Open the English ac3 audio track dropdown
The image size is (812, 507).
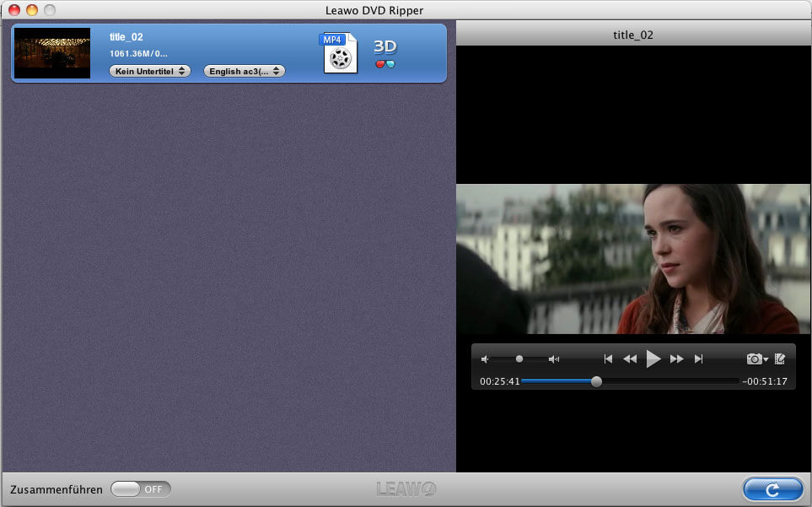pyautogui.click(x=244, y=71)
